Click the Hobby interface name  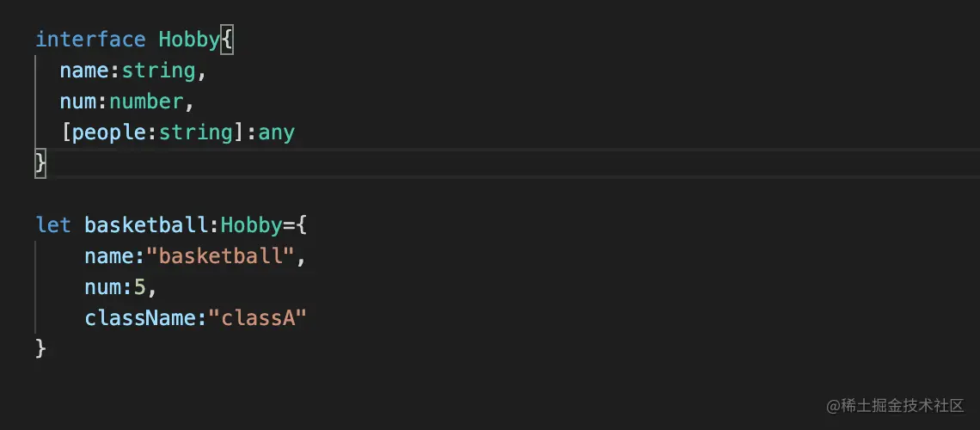point(189,40)
